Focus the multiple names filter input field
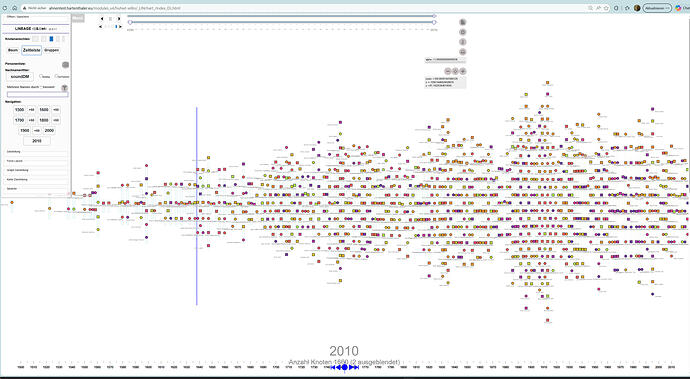Screen dimensions: 690x379 [x=37, y=95]
